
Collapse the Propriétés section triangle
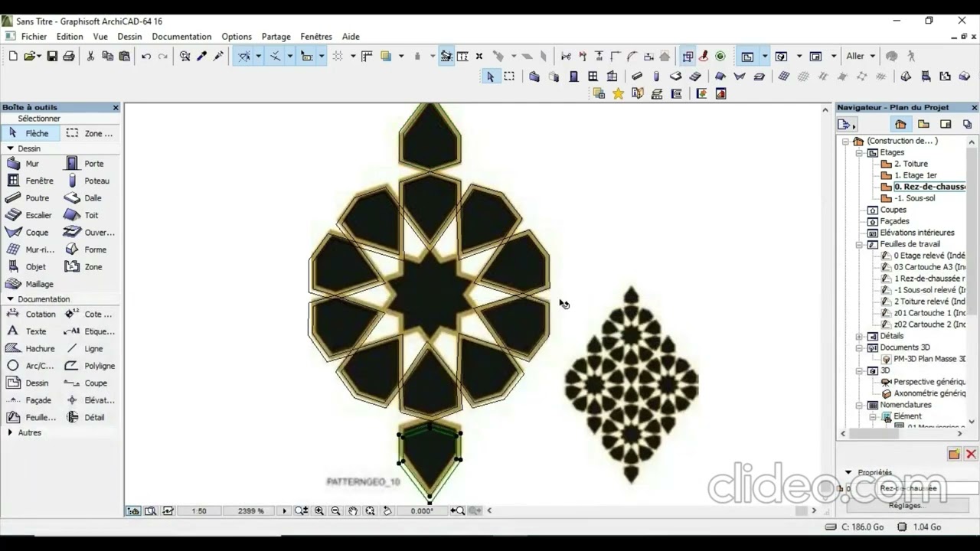pos(848,472)
